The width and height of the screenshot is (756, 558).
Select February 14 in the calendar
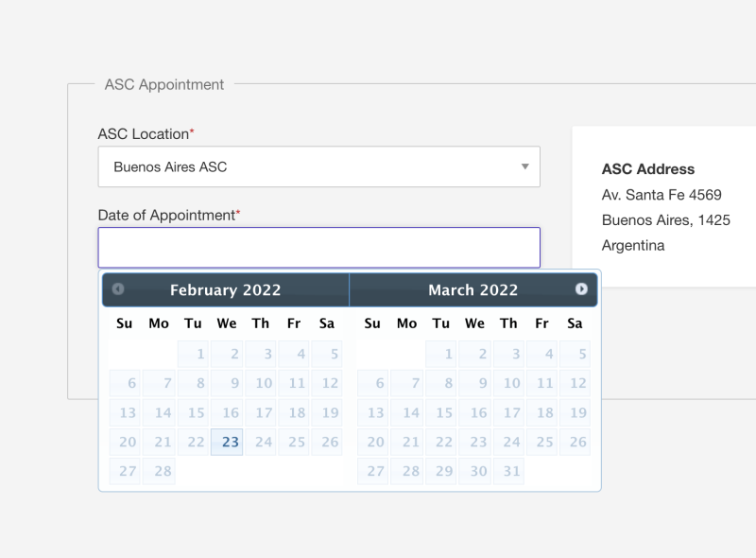(x=159, y=412)
